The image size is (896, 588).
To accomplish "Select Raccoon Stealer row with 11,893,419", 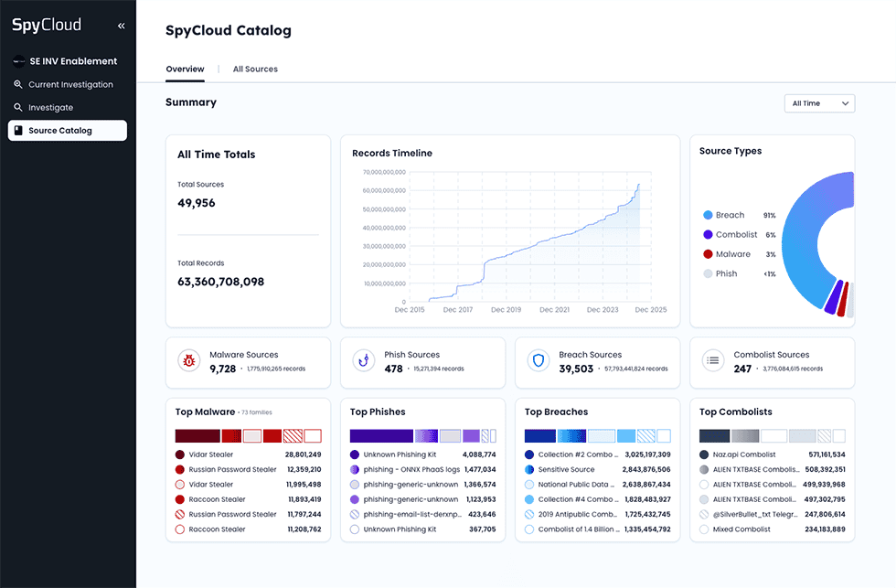I will point(248,499).
